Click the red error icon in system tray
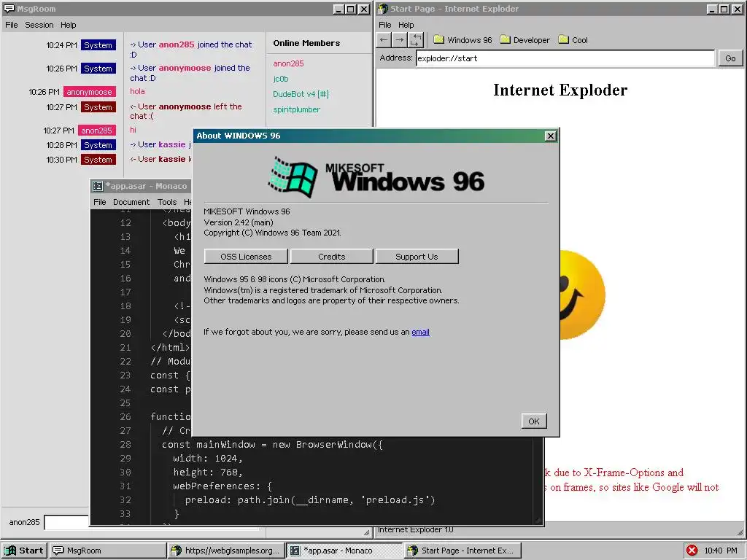The image size is (747, 560). tap(692, 551)
